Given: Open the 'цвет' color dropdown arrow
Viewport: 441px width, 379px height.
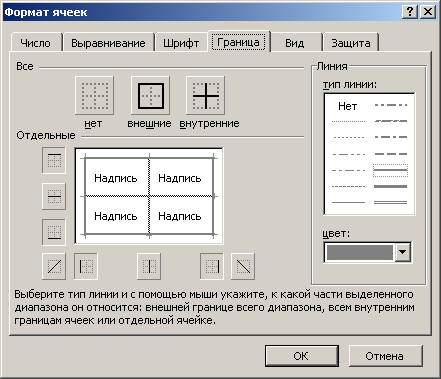Looking at the screenshot, I should pos(403,252).
